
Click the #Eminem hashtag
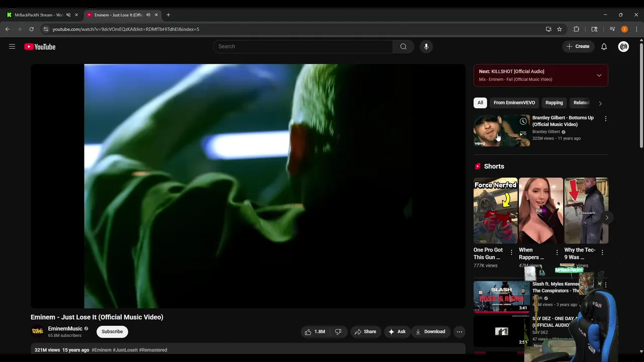(101, 350)
